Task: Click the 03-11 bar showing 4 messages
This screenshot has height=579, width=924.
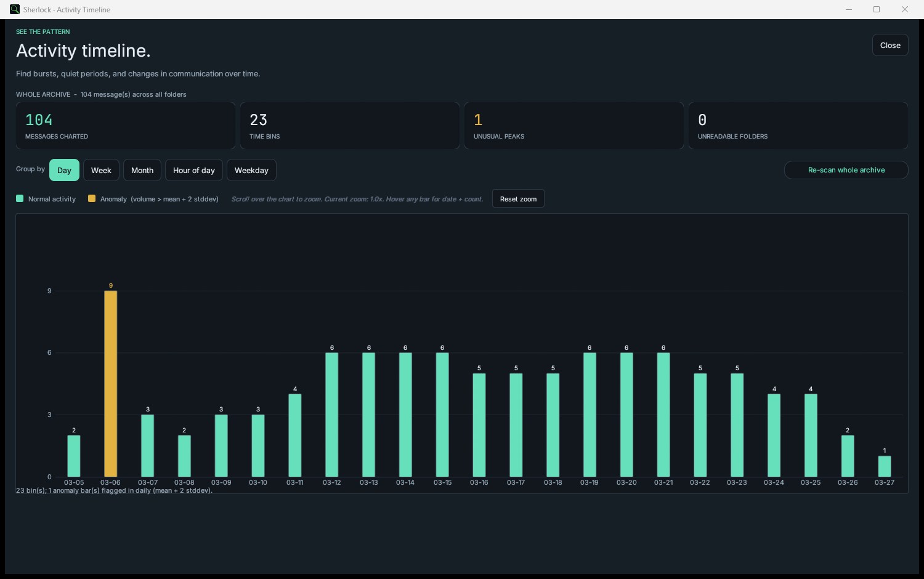Action: [x=295, y=435]
